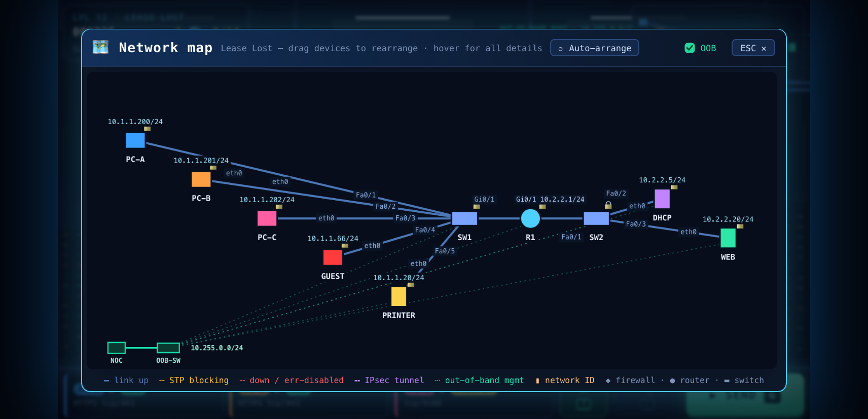
Task: Click the Fa0/1 port label near SW2
Action: click(x=571, y=237)
